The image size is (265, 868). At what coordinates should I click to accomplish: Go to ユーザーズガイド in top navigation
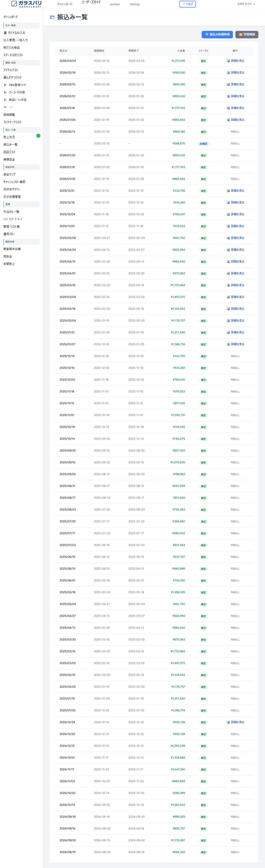pyautogui.click(x=91, y=2)
